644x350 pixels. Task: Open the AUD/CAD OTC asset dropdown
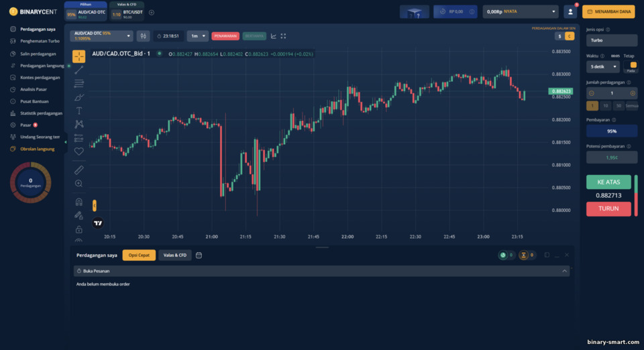[x=101, y=36]
